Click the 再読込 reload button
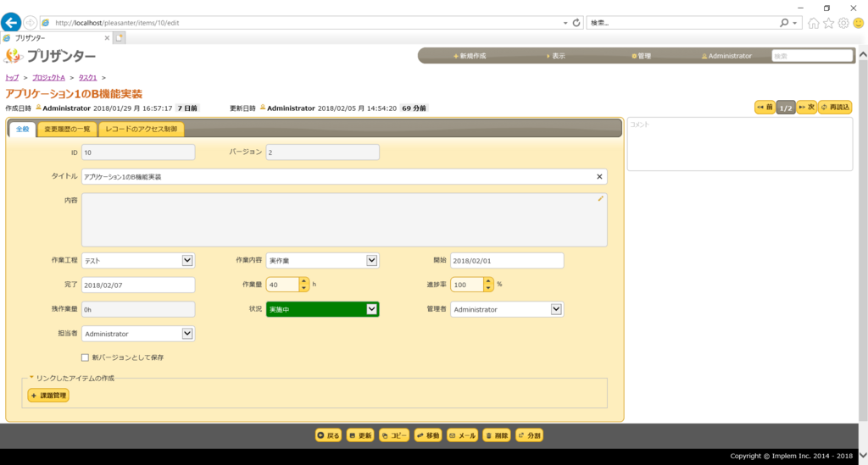This screenshot has height=465, width=868. pyautogui.click(x=835, y=108)
